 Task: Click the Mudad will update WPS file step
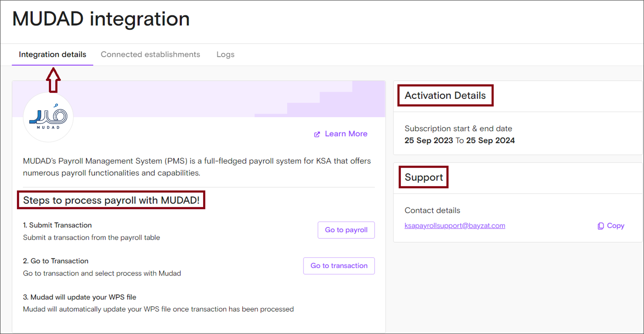[x=79, y=297]
